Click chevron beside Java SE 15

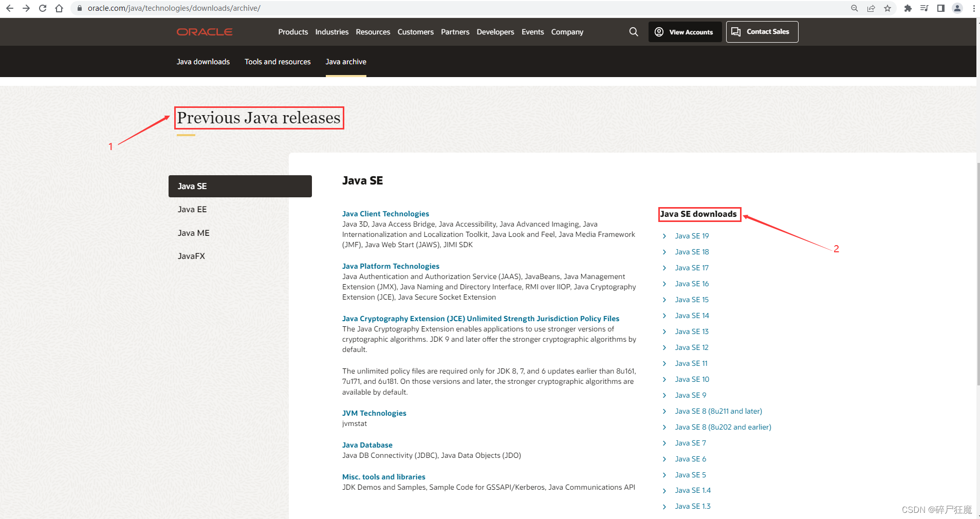coord(664,300)
